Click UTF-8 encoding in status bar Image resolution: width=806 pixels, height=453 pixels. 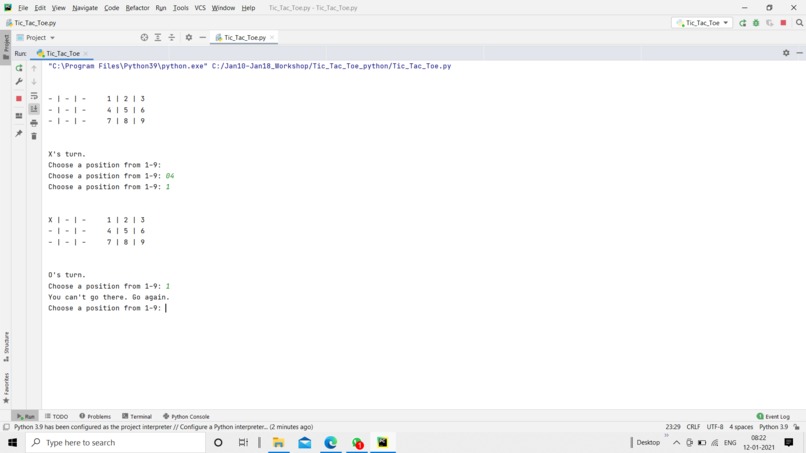[715, 427]
